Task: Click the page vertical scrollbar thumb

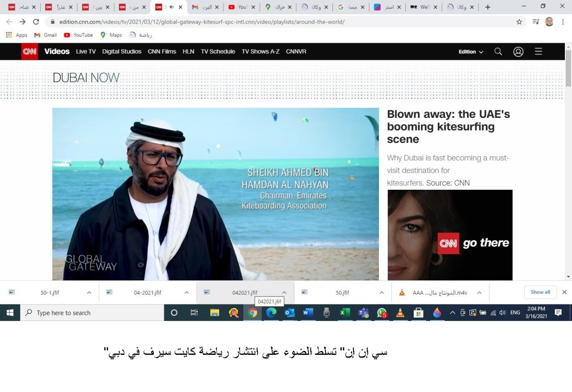Action: [x=568, y=69]
